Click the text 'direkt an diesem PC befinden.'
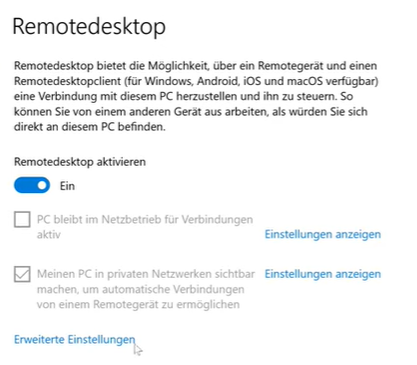Viewport: 417px width, 365px height. [90, 127]
